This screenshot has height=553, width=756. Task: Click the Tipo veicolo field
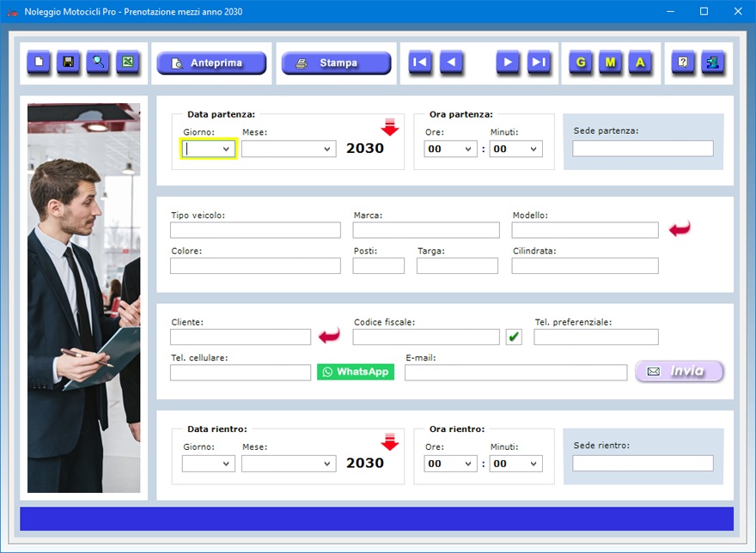click(255, 230)
